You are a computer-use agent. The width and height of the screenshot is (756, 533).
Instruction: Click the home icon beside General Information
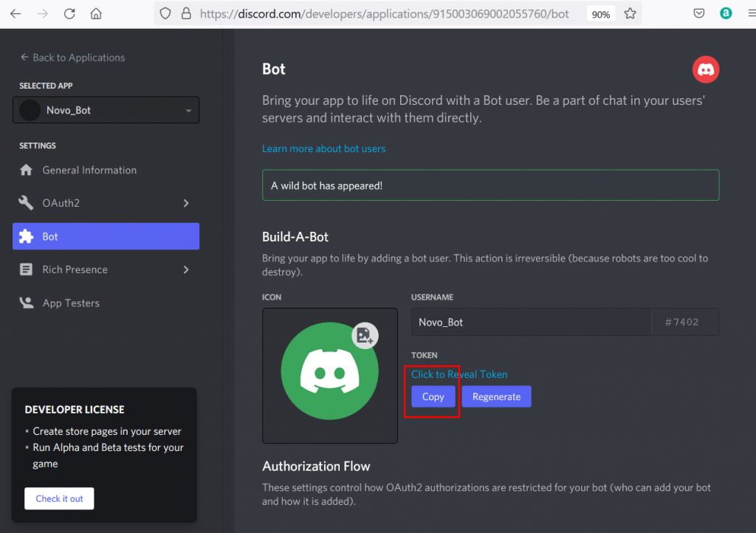(x=26, y=170)
